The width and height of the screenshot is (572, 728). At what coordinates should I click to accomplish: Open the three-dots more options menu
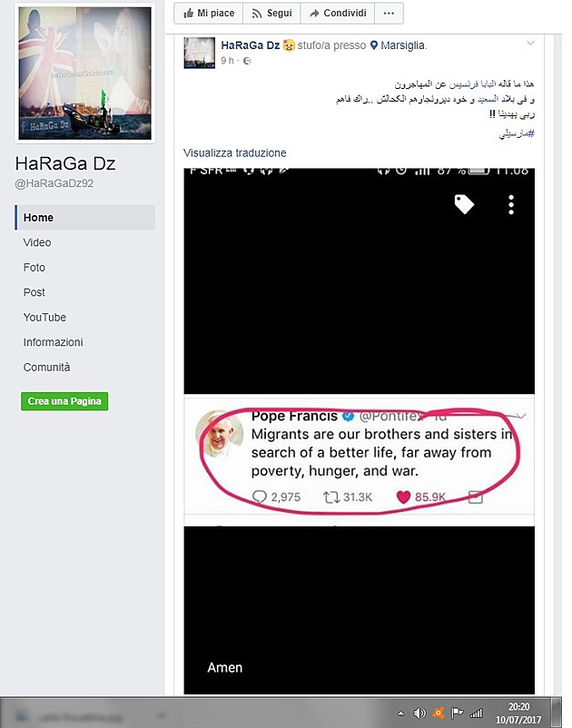(389, 13)
